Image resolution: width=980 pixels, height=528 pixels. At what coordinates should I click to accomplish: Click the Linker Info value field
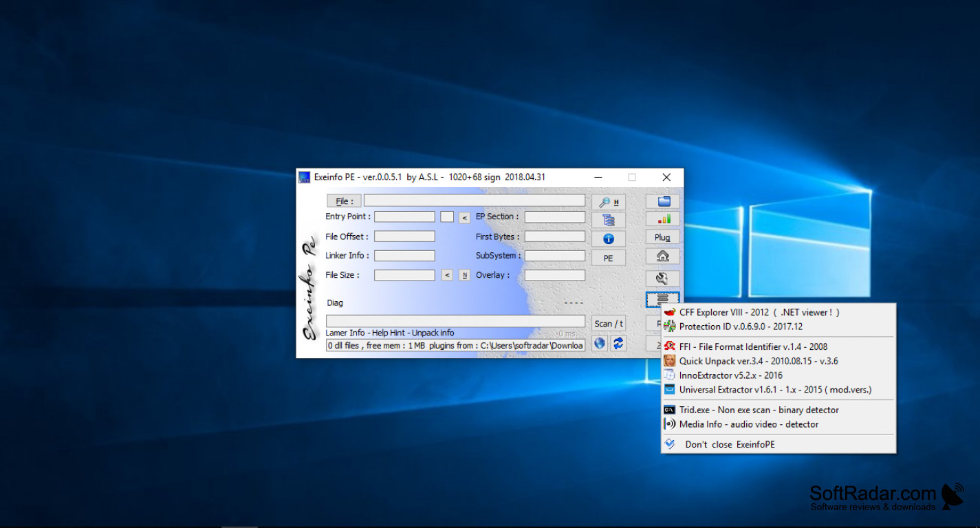pos(404,256)
